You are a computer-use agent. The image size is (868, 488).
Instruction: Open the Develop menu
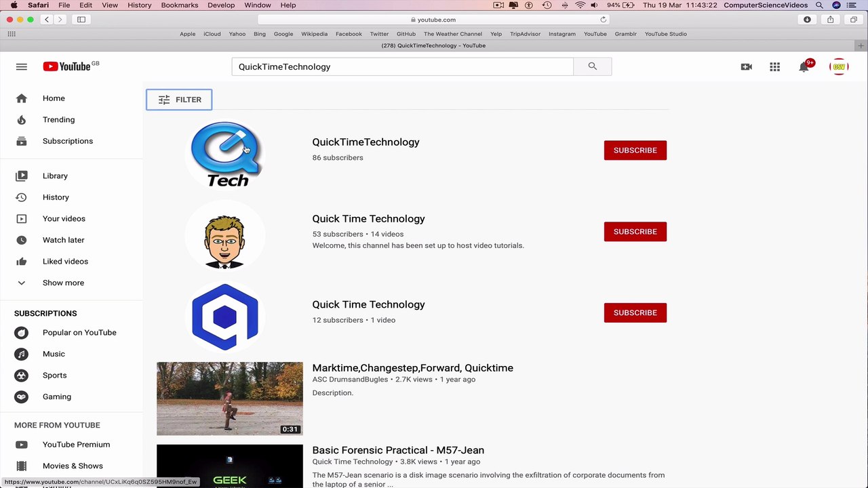(221, 5)
